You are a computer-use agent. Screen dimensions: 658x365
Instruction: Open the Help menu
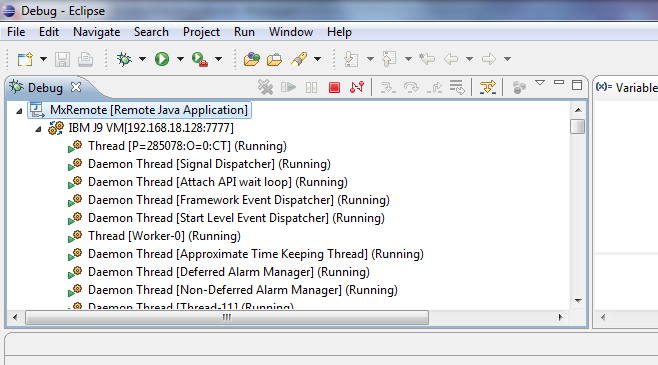pos(339,32)
